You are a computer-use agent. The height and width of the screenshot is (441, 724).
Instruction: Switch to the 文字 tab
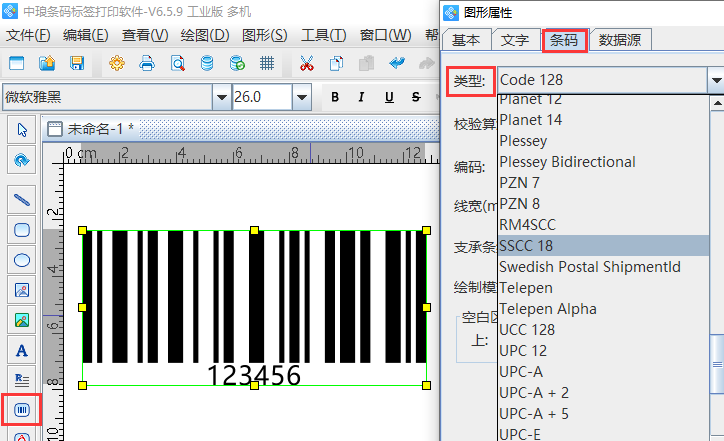pyautogui.click(x=515, y=40)
